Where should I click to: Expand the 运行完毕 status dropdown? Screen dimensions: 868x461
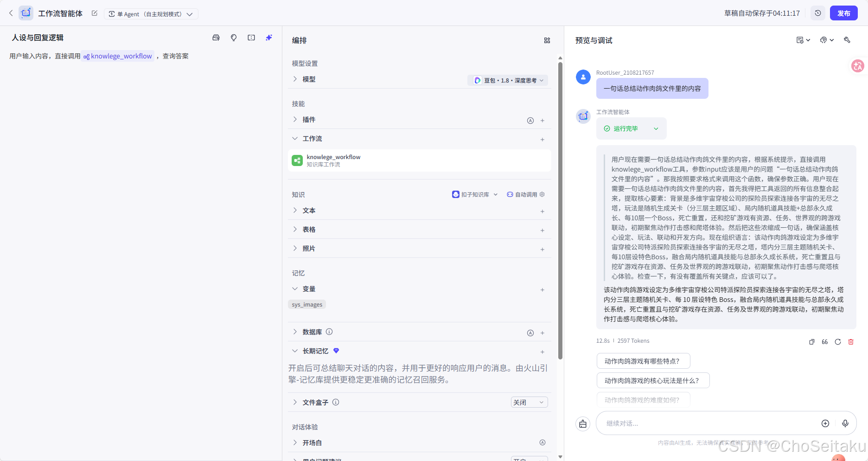631,129
